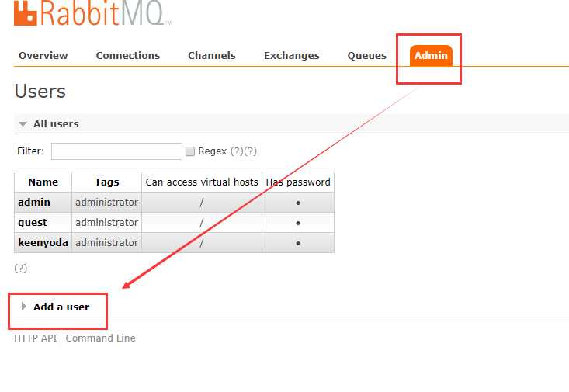
Task: Open the admin user entry
Action: (x=33, y=202)
